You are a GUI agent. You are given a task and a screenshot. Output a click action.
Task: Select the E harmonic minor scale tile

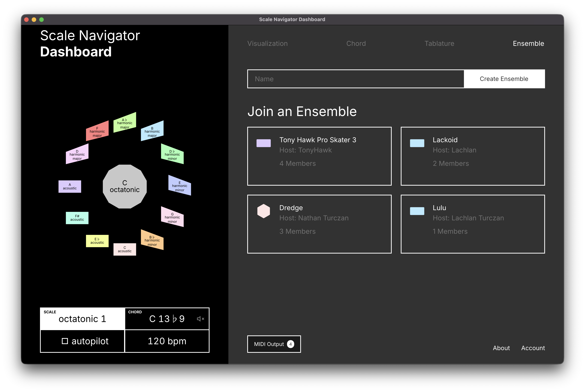(x=179, y=186)
